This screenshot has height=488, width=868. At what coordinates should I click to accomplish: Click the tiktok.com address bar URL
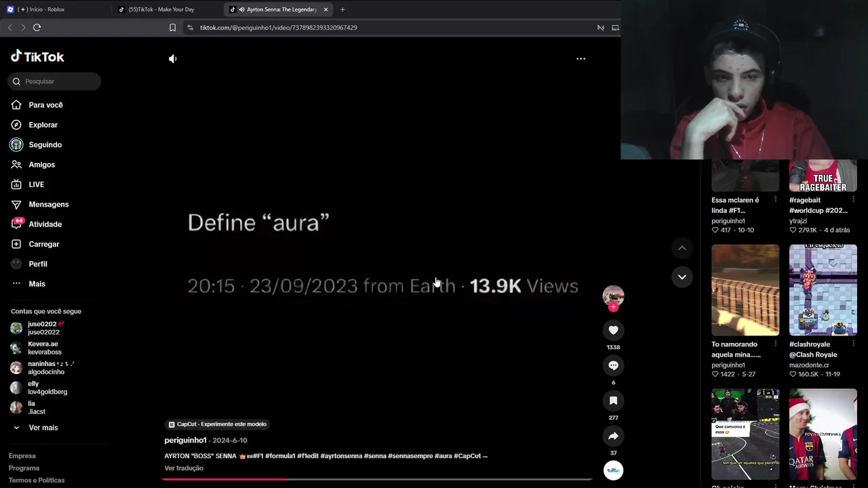279,28
